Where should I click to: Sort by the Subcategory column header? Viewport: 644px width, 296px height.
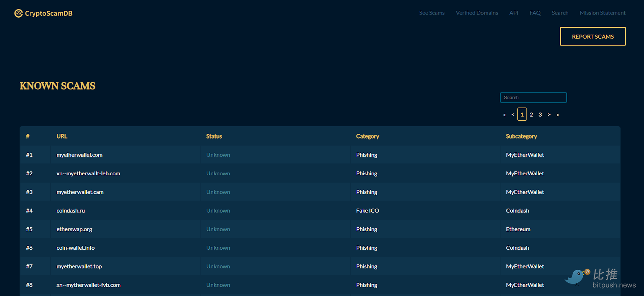(x=521, y=136)
